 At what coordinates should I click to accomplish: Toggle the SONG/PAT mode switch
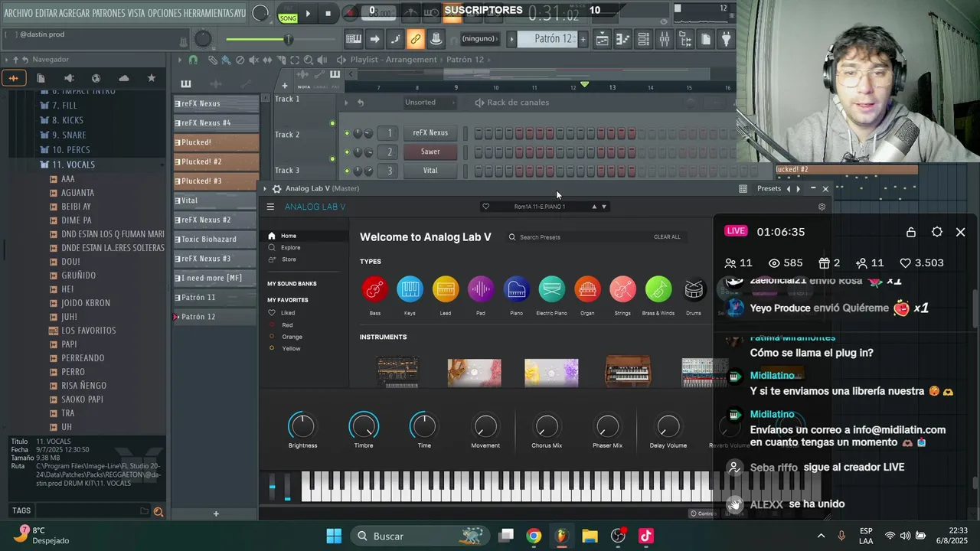click(288, 14)
